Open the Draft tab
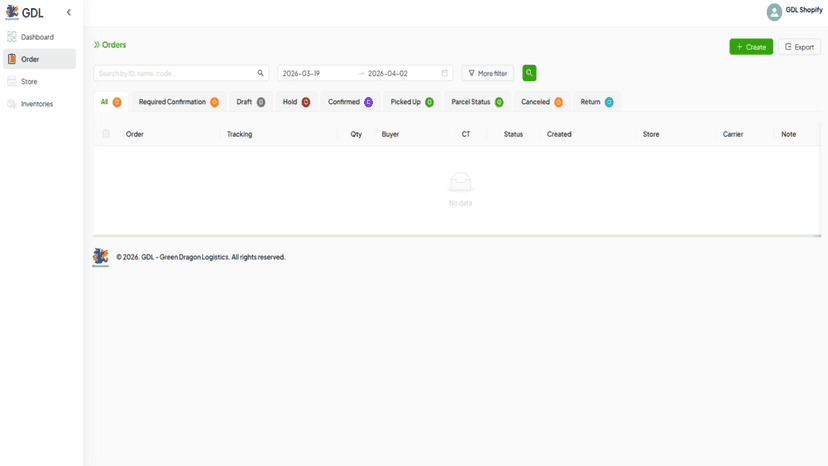 coord(251,102)
